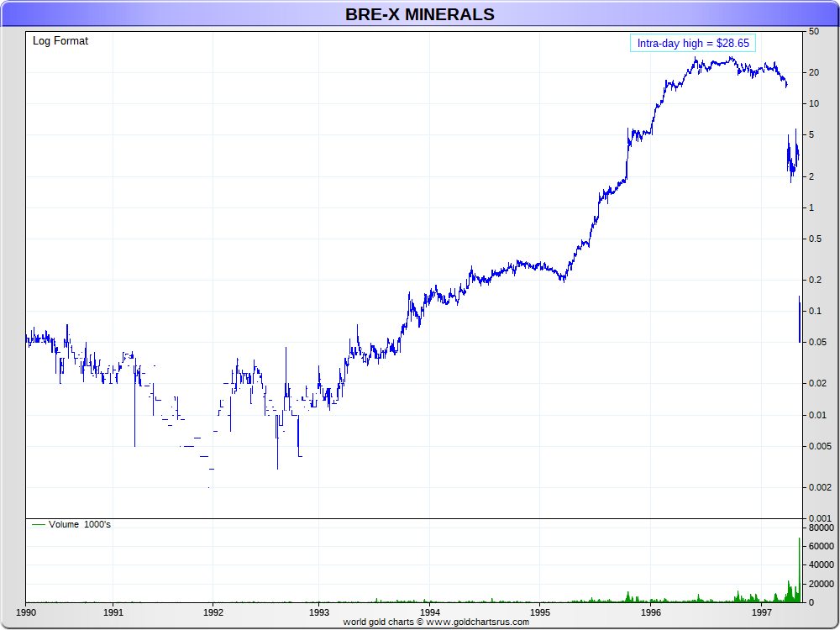Click the 'Intra-day high = $28.65' annotation box
840x630 pixels.
coord(693,43)
